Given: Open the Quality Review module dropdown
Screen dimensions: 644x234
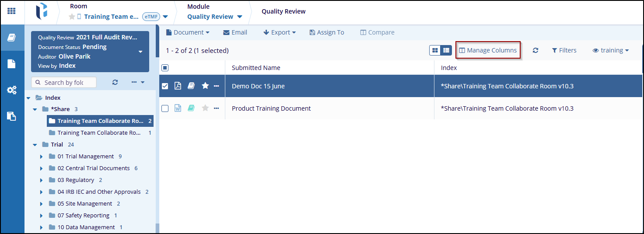Looking at the screenshot, I should coord(214,17).
